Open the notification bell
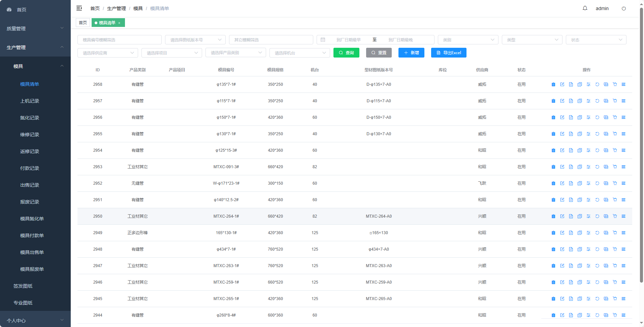 pyautogui.click(x=585, y=8)
